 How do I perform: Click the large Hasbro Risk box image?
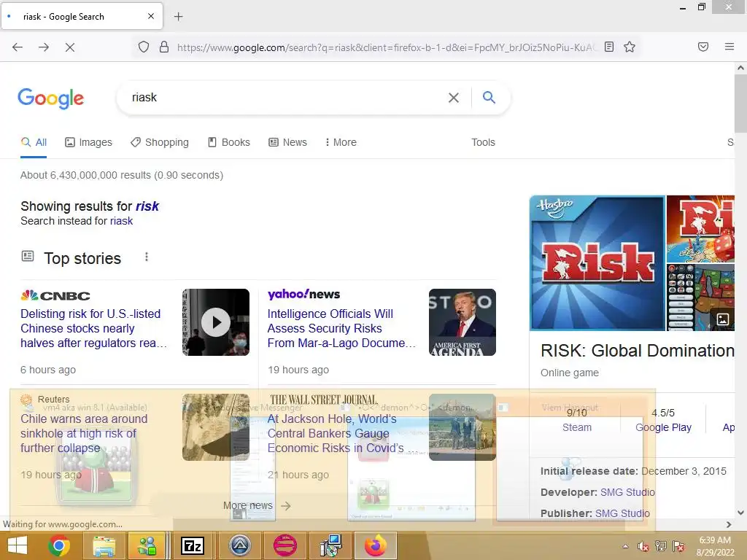pyautogui.click(x=597, y=262)
